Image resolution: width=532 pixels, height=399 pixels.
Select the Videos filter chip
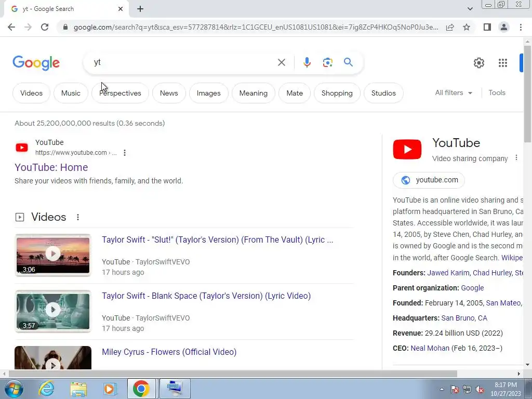click(31, 93)
